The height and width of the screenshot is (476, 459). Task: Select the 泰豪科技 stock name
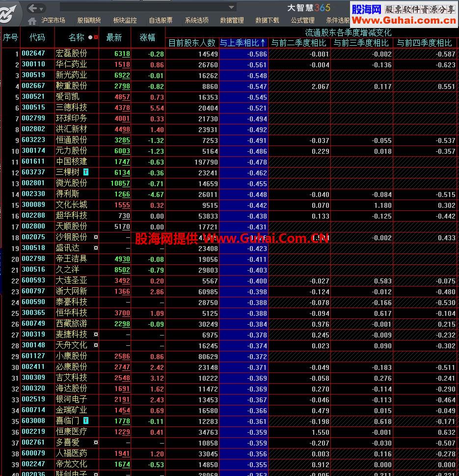click(71, 302)
